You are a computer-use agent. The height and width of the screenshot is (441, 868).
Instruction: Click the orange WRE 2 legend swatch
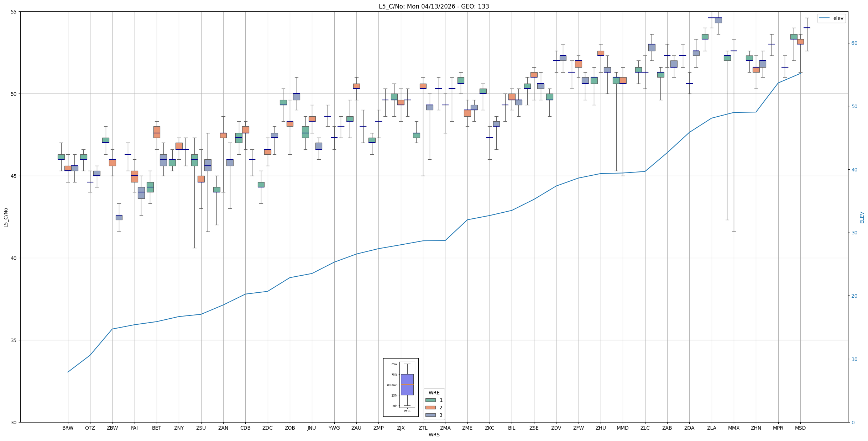point(430,408)
